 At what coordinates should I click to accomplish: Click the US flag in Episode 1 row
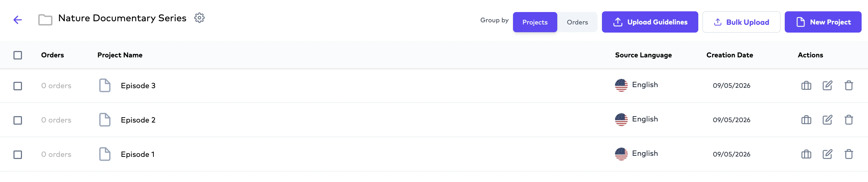(x=621, y=154)
